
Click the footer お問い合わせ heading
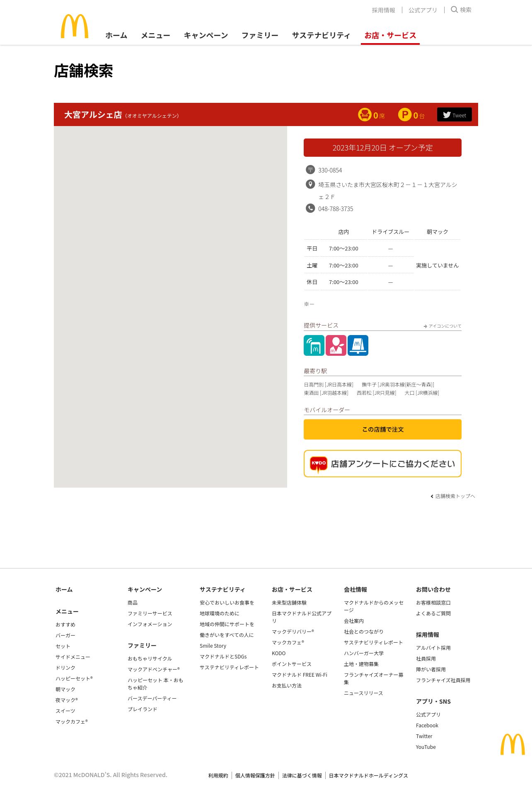click(433, 589)
